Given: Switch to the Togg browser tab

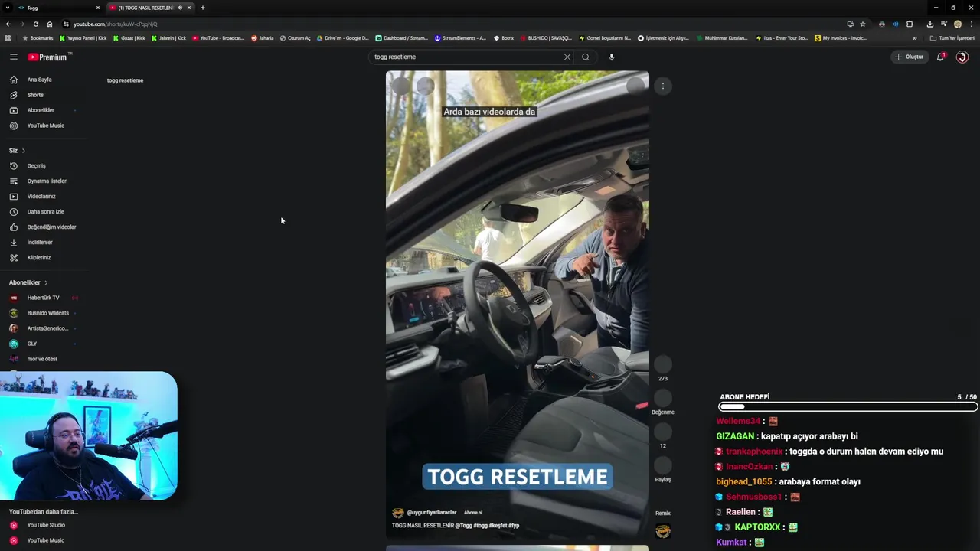Looking at the screenshot, I should 57,8.
